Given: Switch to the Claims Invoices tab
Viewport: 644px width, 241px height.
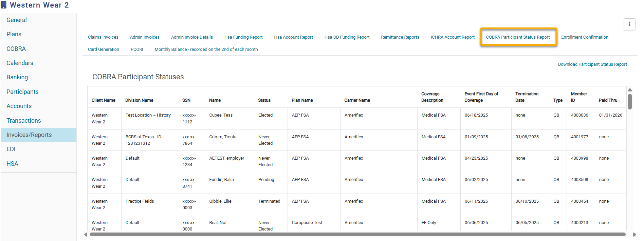Looking at the screenshot, I should (x=103, y=37).
